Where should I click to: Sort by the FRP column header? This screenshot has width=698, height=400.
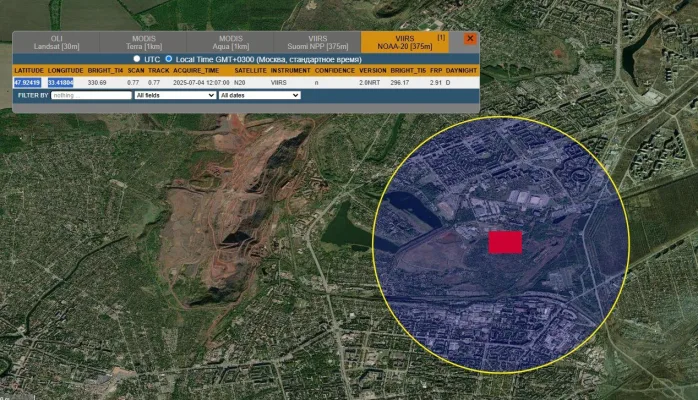[x=436, y=71]
